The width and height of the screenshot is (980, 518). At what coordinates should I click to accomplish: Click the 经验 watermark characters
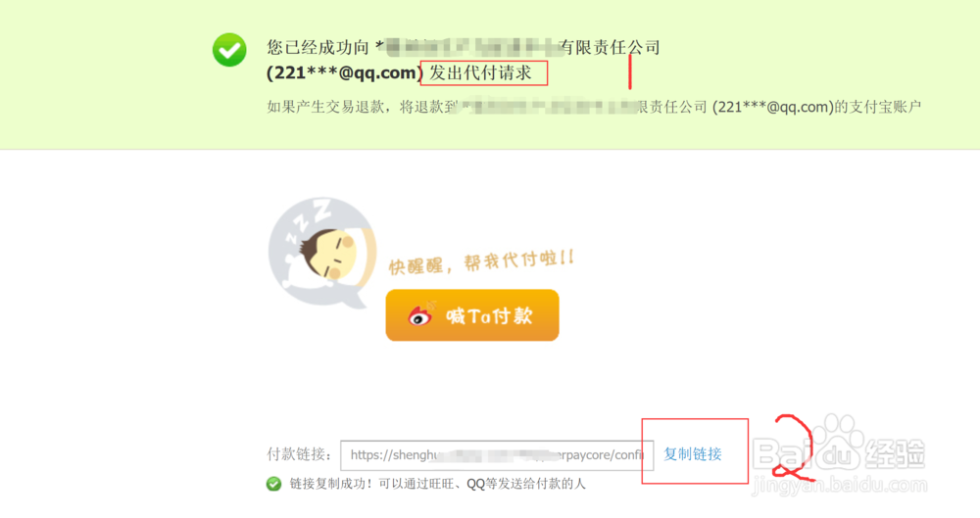(x=895, y=452)
